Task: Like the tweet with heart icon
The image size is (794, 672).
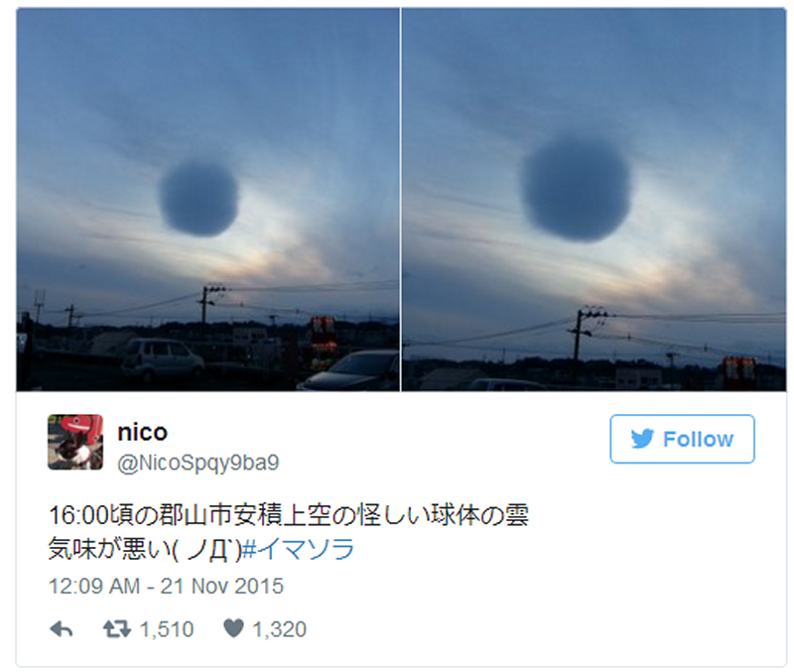Action: pos(233,628)
